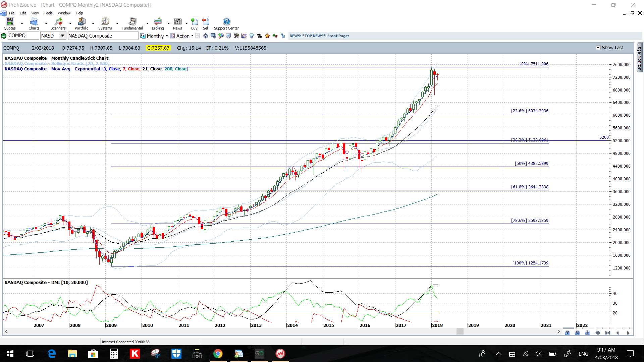Click the magnifier search icon in chart toolbar
644x362 pixels.
(x=221, y=36)
